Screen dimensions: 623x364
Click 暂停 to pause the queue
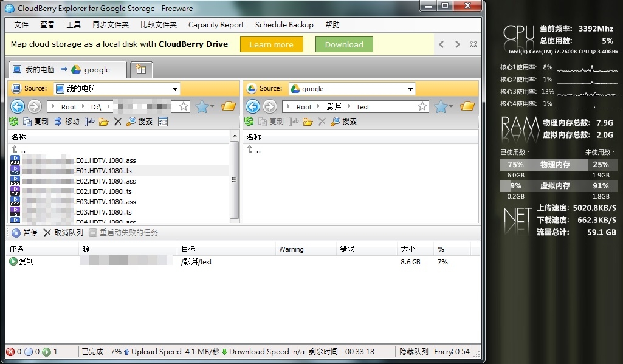pyautogui.click(x=25, y=233)
